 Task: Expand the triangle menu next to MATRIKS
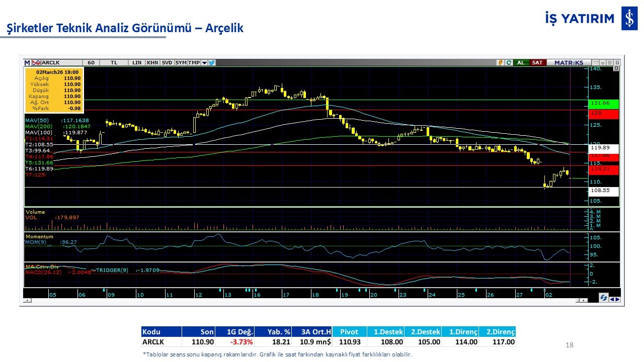(x=596, y=63)
